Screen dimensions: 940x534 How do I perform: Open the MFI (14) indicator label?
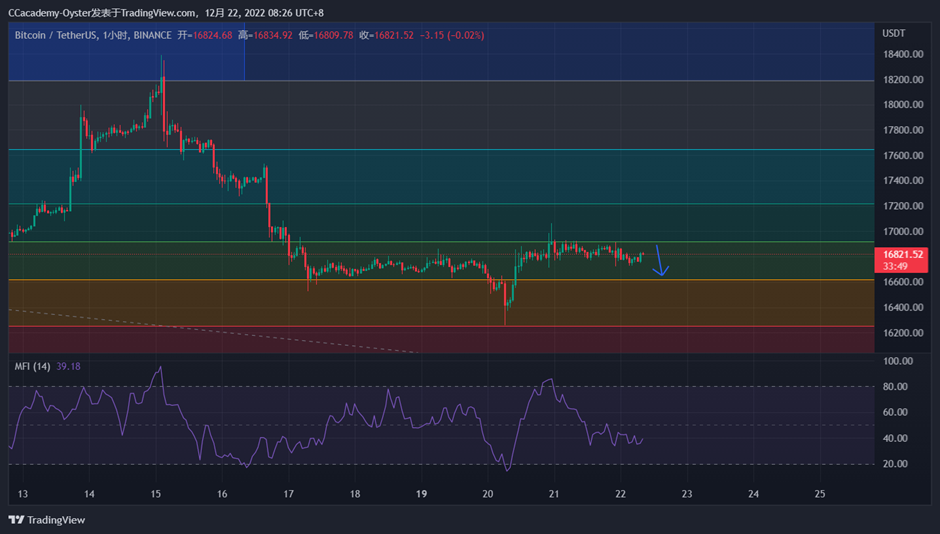tap(32, 366)
